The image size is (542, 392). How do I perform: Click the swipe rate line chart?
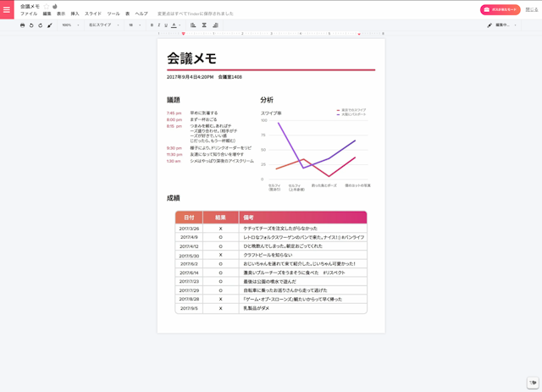click(314, 149)
